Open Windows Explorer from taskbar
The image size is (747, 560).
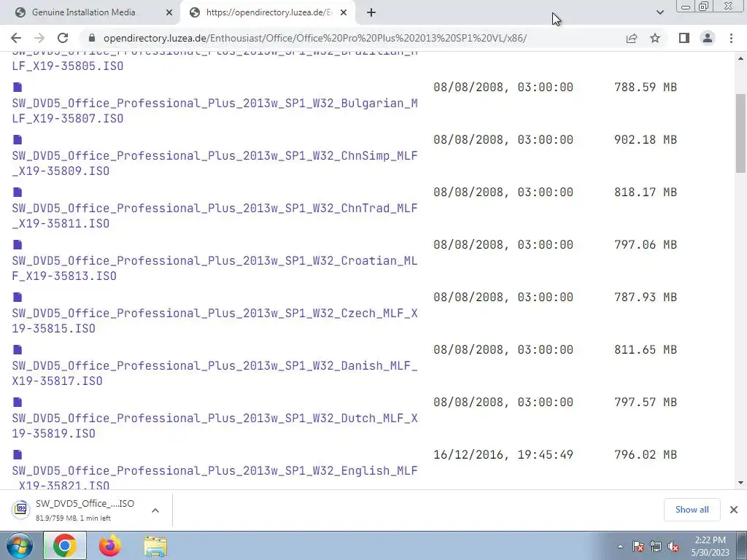coord(155,546)
